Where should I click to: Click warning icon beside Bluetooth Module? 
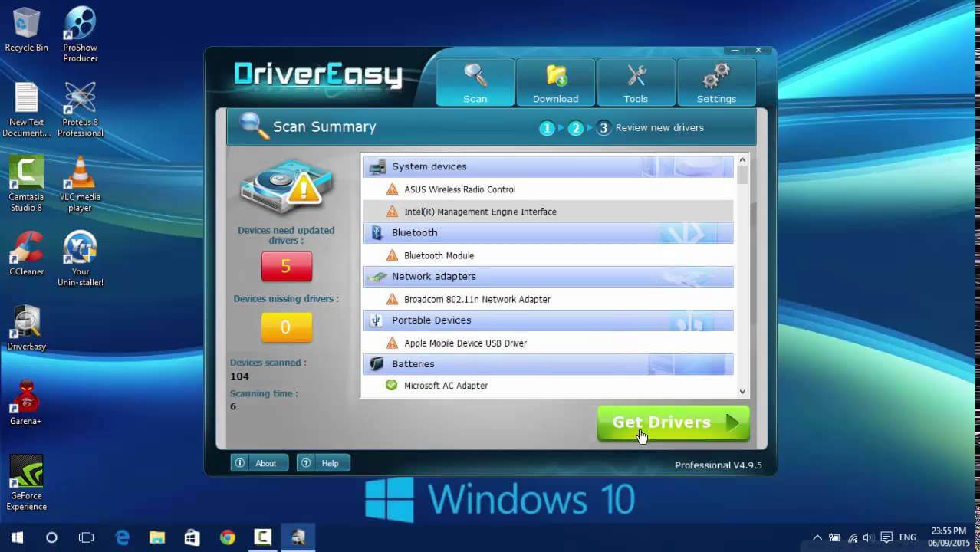click(x=392, y=255)
